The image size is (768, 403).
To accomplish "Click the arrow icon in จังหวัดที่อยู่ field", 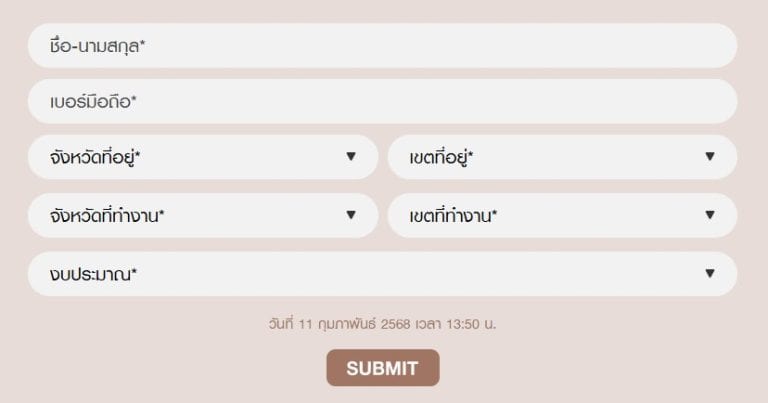I will coord(351,156).
